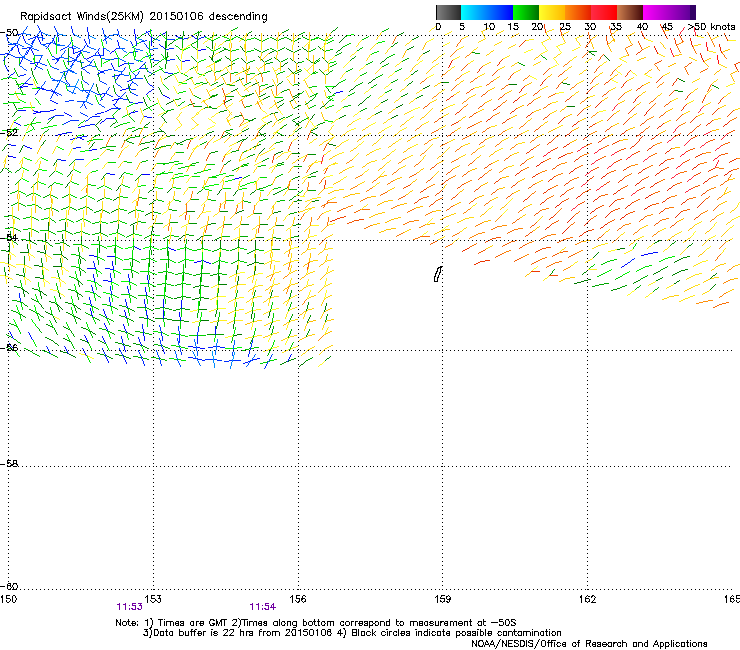This screenshot has width=740, height=650.
Task: Click the yellow 20-25 knots legend segment
Action: pyautogui.click(x=552, y=12)
